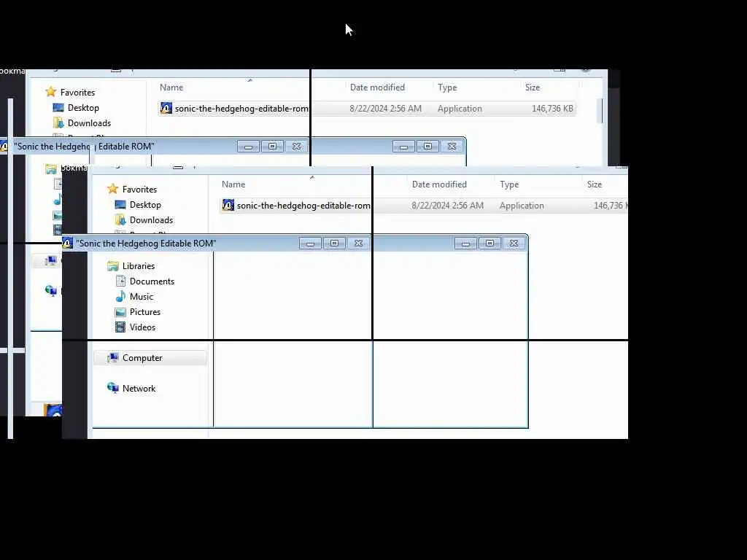
Task: Click the Application type cell in the front window
Action: (x=522, y=206)
